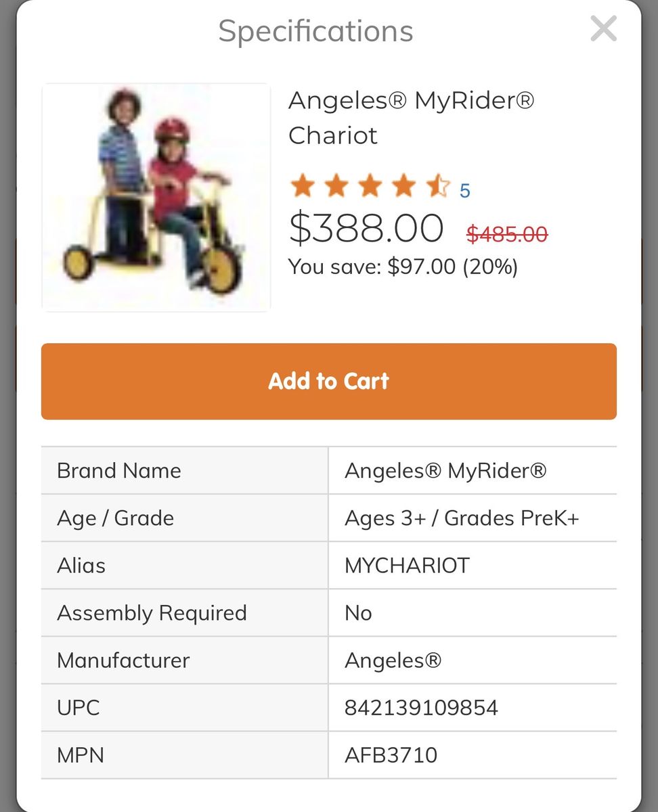The height and width of the screenshot is (812, 658).
Task: Click the third orange rating star
Action: tap(370, 186)
